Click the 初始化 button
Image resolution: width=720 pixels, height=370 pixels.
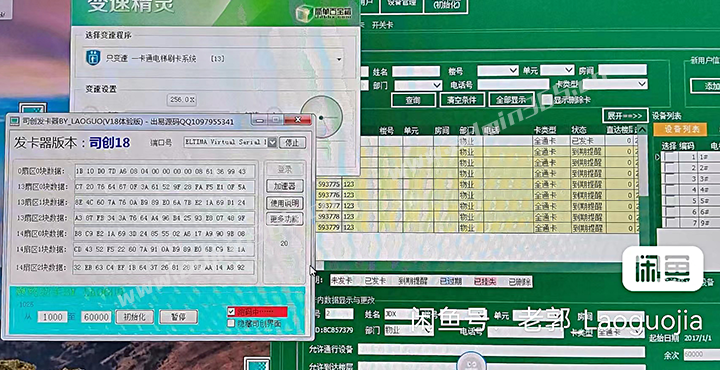coord(134,317)
